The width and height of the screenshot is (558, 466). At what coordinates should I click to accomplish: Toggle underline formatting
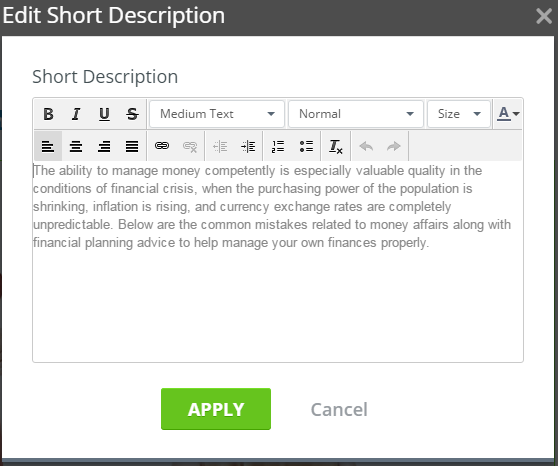pos(104,114)
